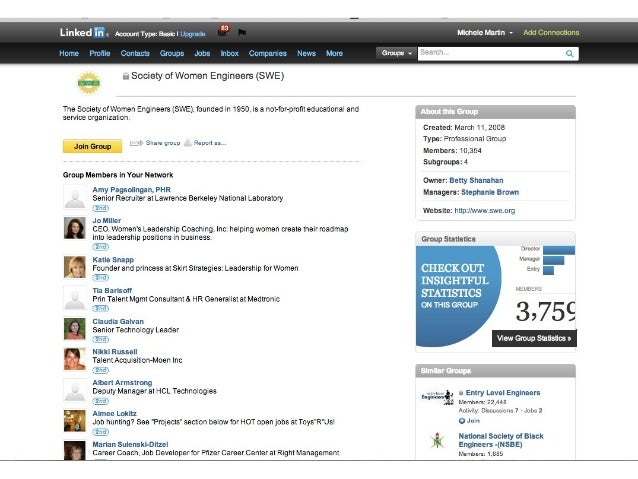
Task: Click the Share group text link
Action: tap(163, 143)
